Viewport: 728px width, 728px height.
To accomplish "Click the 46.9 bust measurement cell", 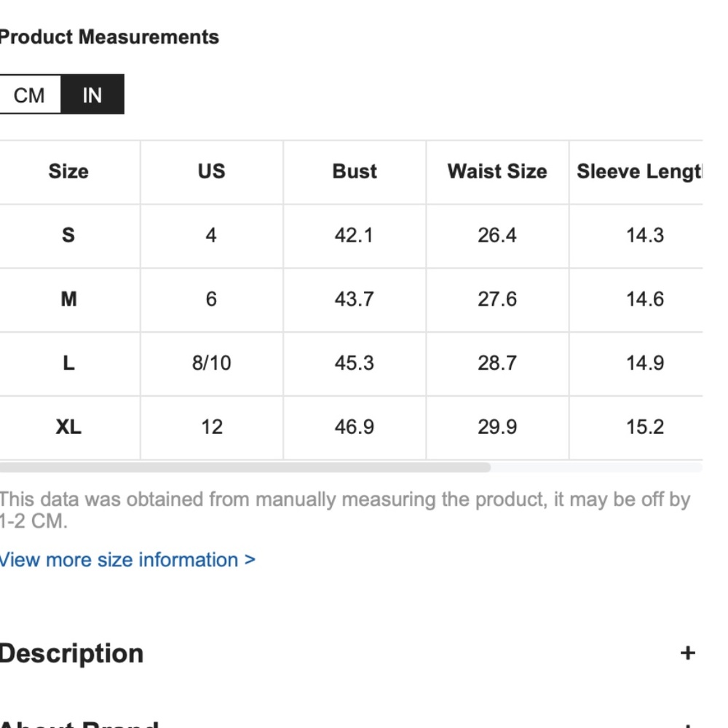I will (x=355, y=427).
